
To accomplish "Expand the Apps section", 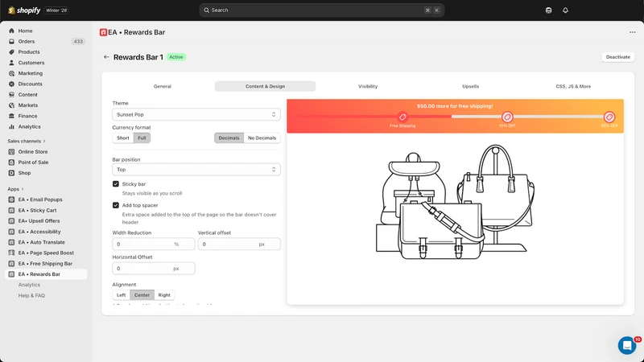I will click(15, 189).
